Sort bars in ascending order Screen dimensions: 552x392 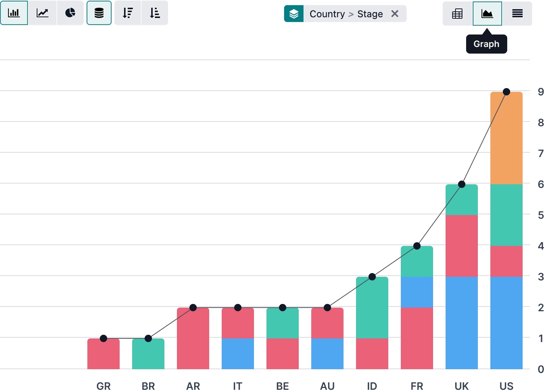(155, 13)
